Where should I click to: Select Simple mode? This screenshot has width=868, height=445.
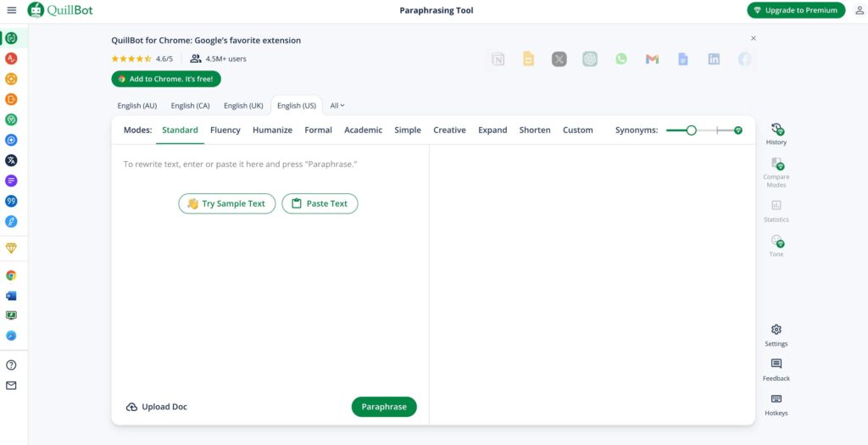pos(408,130)
